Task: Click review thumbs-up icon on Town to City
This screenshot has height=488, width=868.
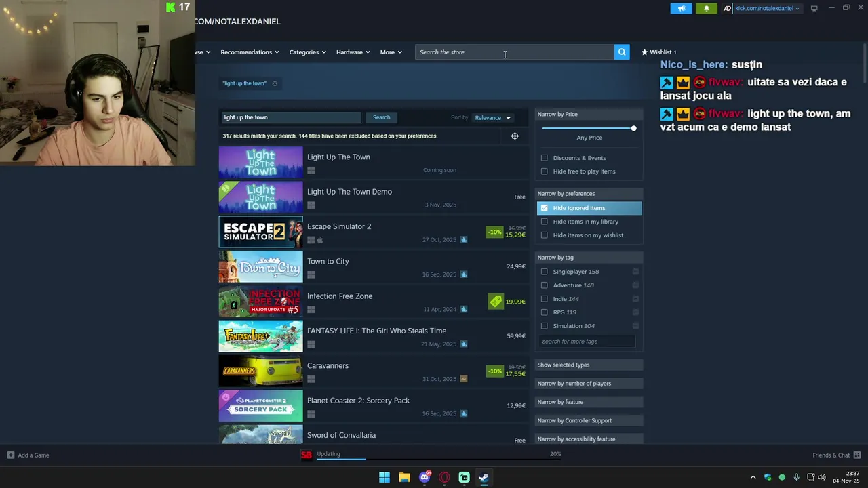Action: (x=464, y=274)
